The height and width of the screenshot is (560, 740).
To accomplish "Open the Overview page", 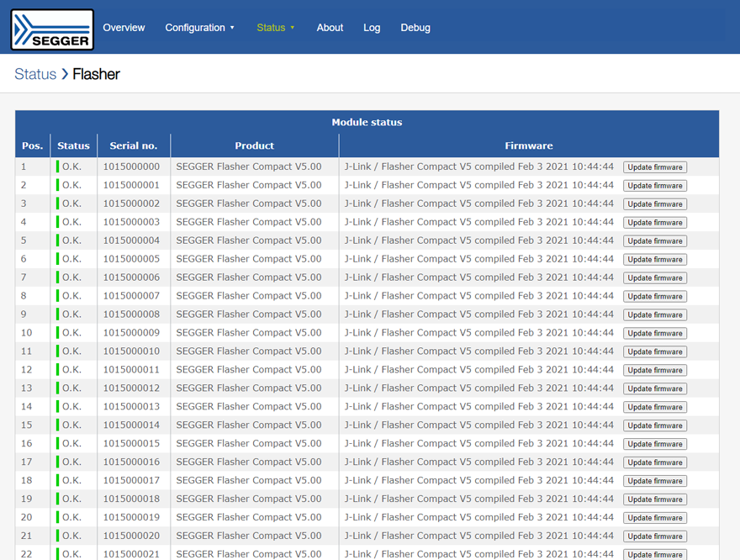I will [124, 28].
